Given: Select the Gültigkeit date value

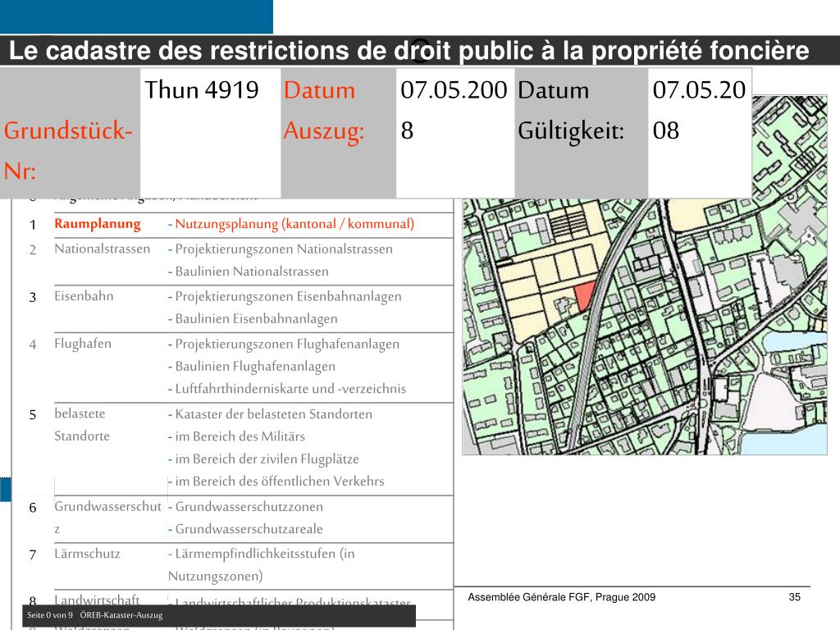Looking at the screenshot, I should pyautogui.click(x=699, y=110).
